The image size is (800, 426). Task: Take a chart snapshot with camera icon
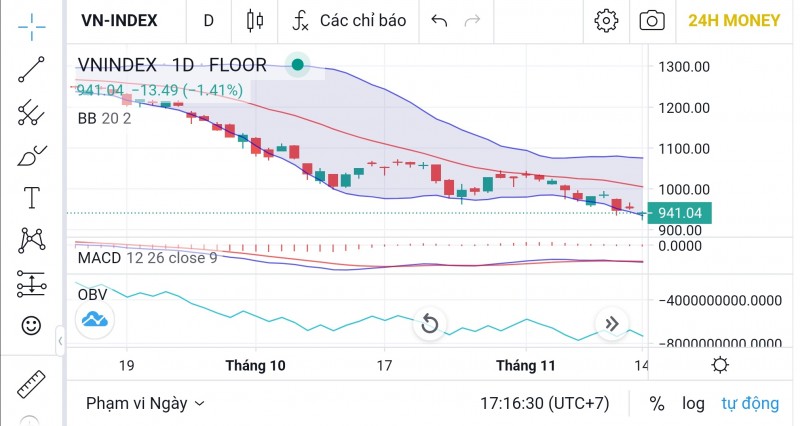tap(652, 20)
